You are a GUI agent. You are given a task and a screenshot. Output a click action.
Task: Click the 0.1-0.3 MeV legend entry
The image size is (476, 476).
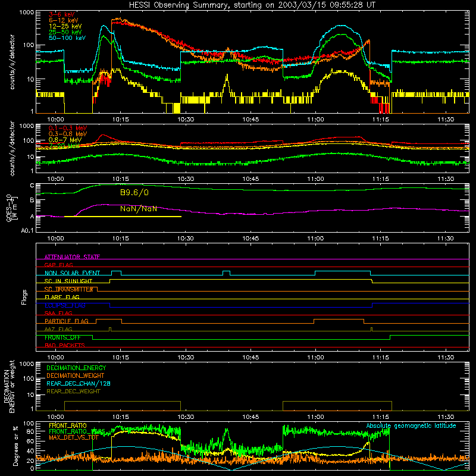point(68,128)
